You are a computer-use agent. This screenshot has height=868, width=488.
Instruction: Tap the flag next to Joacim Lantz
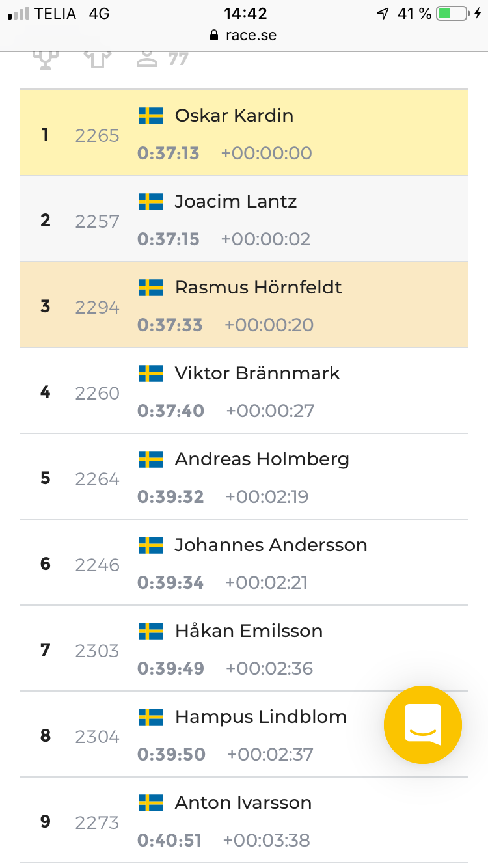(x=151, y=202)
